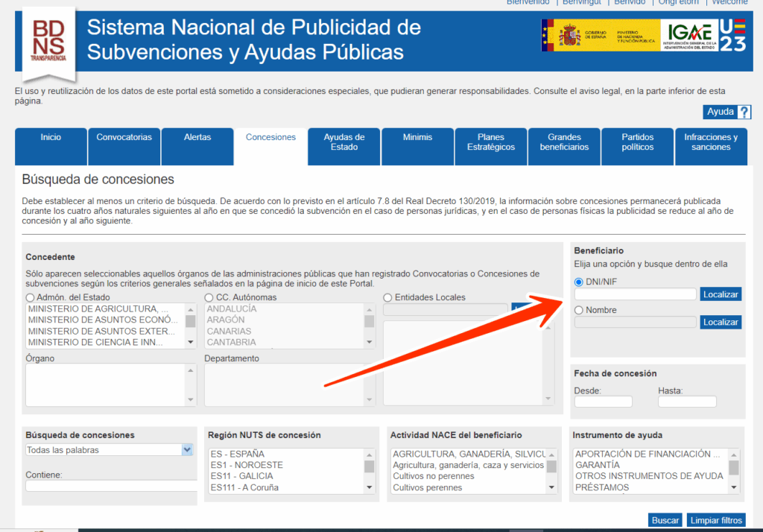The image size is (763, 532).
Task: Select the Concesiones tab
Action: [270, 147]
